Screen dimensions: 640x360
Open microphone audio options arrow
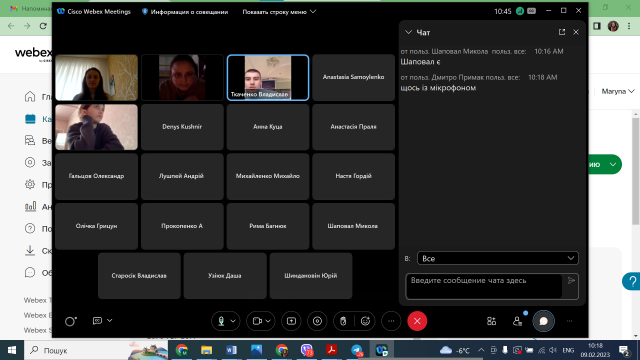click(233, 321)
